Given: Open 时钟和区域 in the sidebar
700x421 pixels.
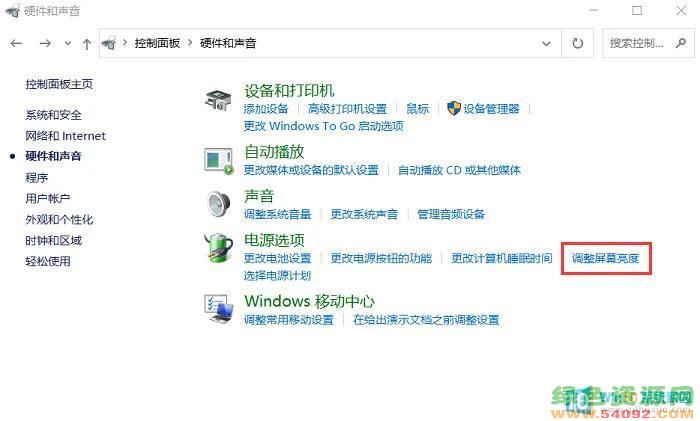Looking at the screenshot, I should (54, 241).
